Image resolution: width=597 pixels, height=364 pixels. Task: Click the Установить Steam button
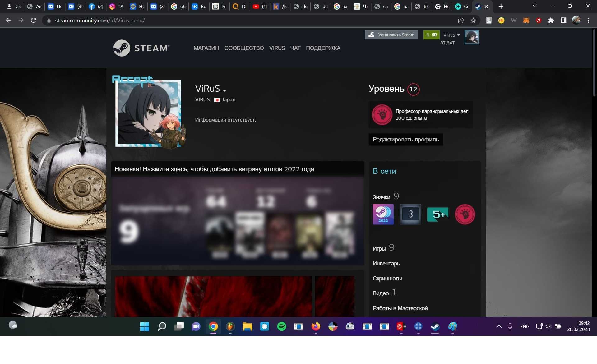coord(391,35)
